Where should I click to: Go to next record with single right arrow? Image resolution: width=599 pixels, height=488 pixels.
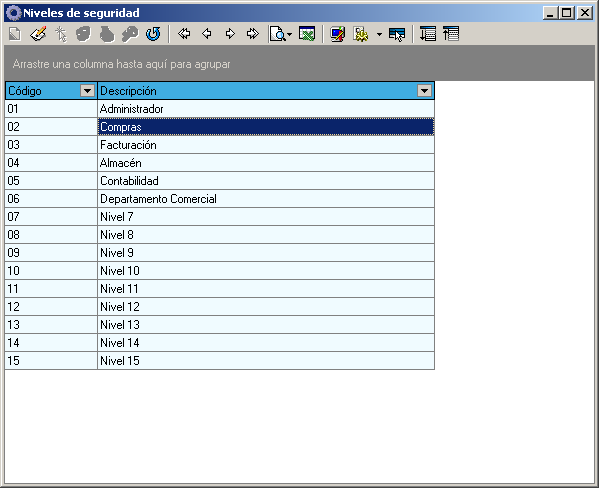pos(230,34)
